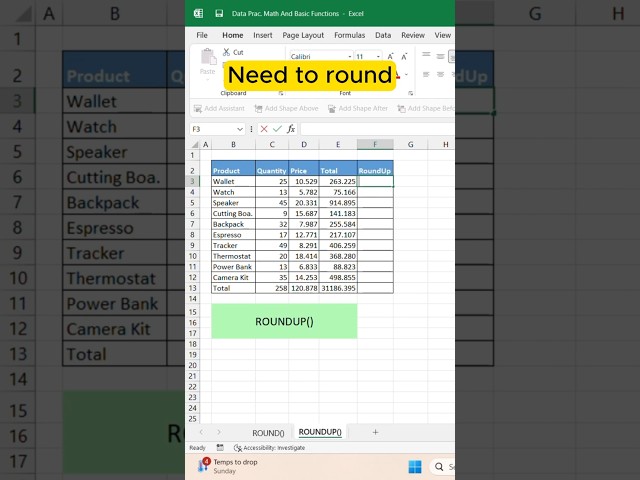
Task: Click Accessibility Investigate status item
Action: [x=269, y=448]
